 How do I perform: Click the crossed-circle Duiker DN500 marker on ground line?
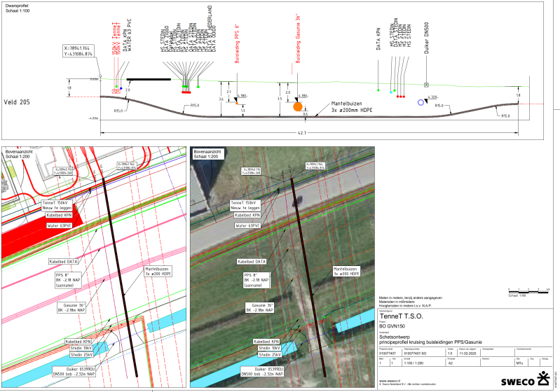pos(426,85)
